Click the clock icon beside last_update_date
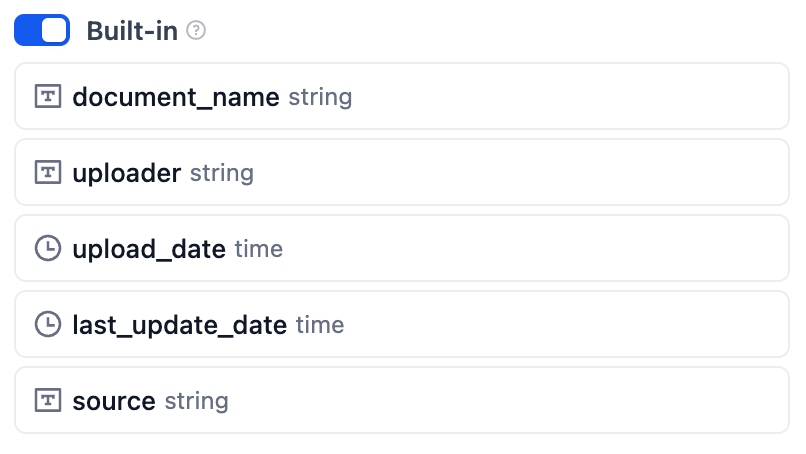Viewport: 806px width, 454px height. (x=48, y=325)
